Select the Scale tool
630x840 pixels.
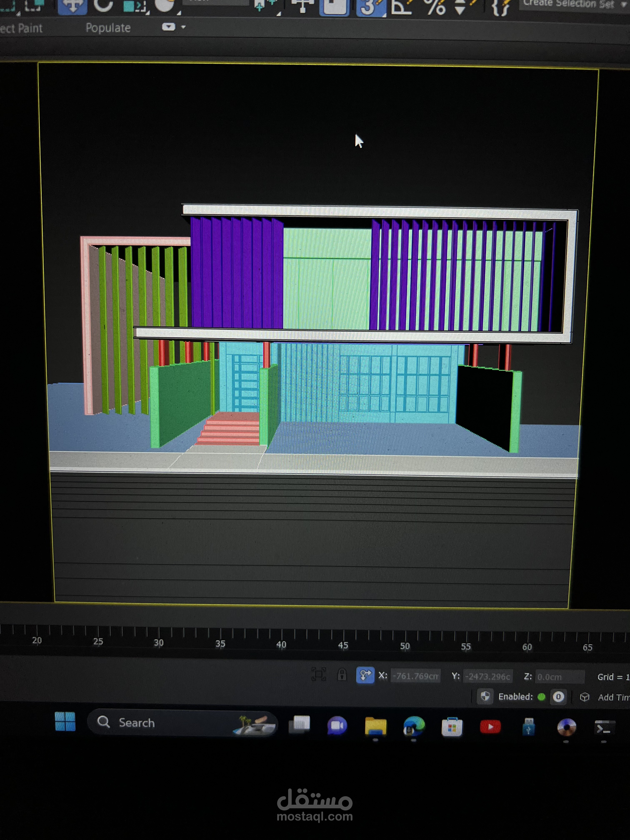134,6
